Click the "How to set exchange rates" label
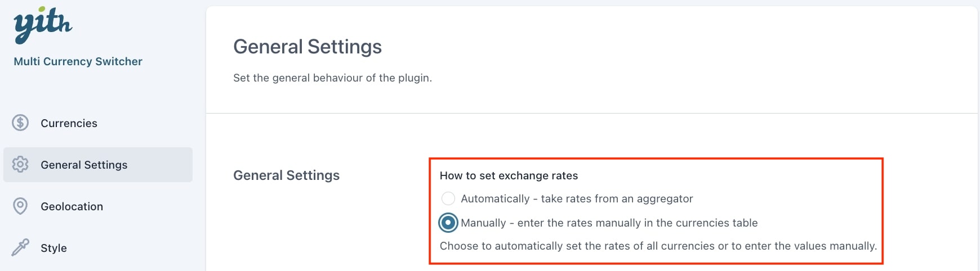Viewport: 980px width, 271px height. 509,175
